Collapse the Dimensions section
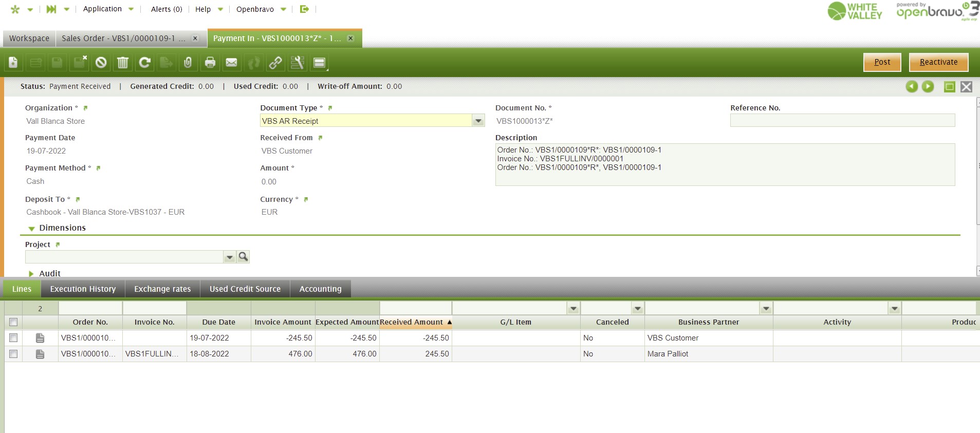 tap(32, 228)
